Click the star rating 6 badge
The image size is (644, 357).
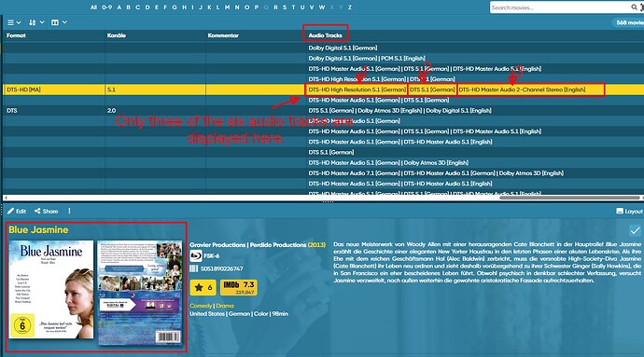pyautogui.click(x=203, y=287)
